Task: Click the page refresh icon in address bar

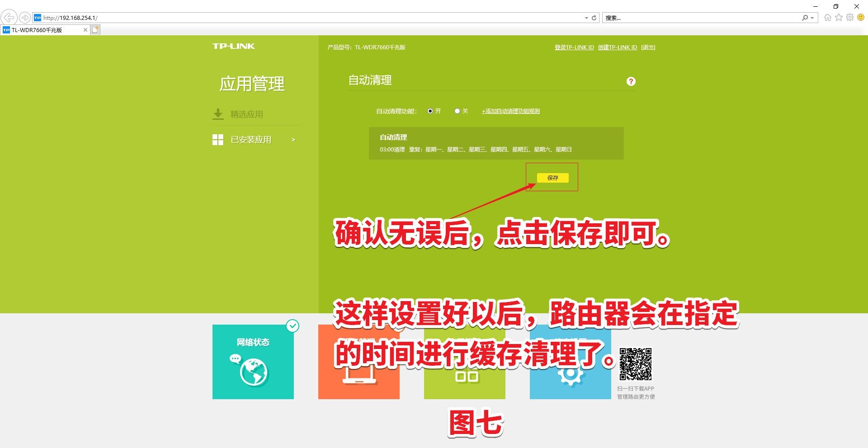Action: coord(594,18)
